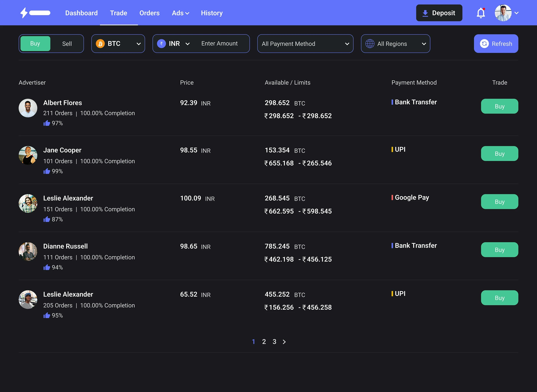Click the rupee icon in the INR selector
This screenshot has width=537, height=392.
(x=161, y=43)
